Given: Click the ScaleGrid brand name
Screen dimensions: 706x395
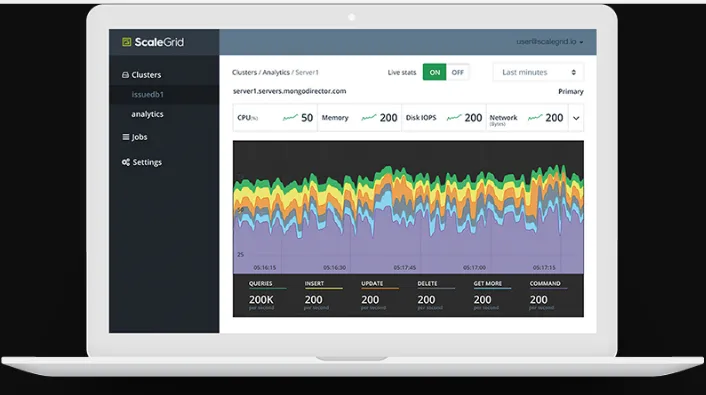Looking at the screenshot, I should click(x=159, y=42).
